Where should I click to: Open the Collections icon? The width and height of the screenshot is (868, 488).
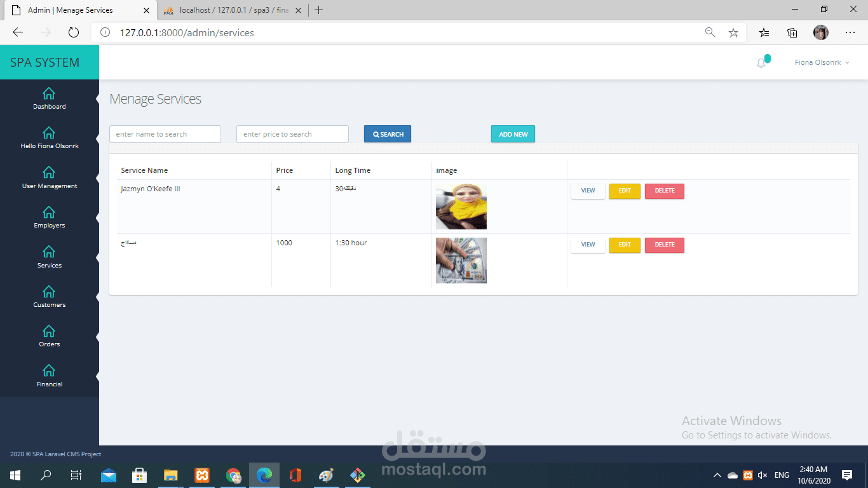click(792, 32)
